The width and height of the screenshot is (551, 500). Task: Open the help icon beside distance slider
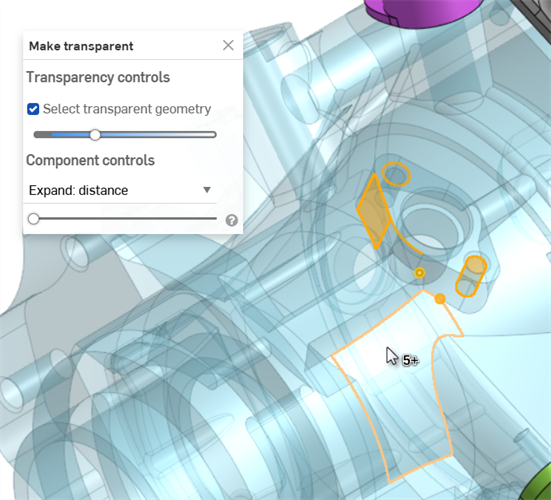point(232,220)
